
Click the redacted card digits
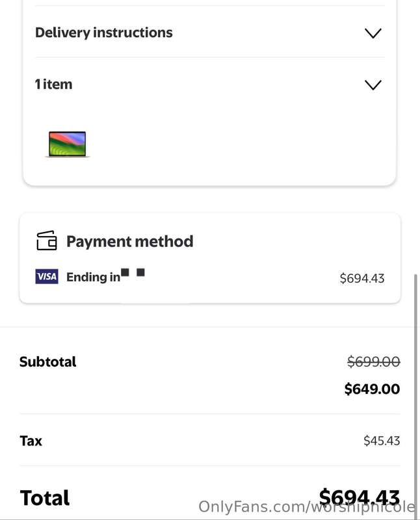coord(133,272)
